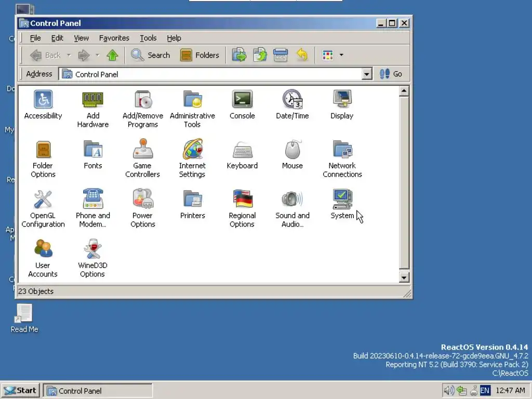Image resolution: width=532 pixels, height=399 pixels.
Task: Open the Tools menu
Action: point(148,38)
